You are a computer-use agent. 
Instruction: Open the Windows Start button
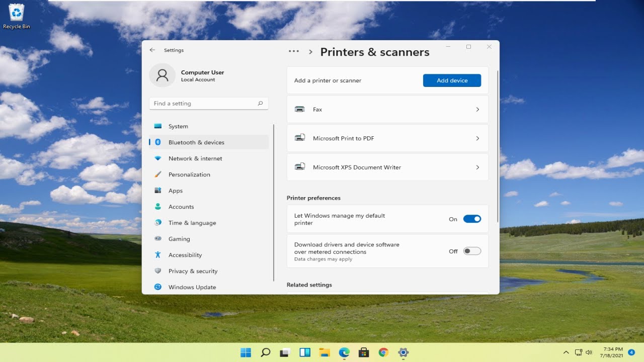coord(246,352)
